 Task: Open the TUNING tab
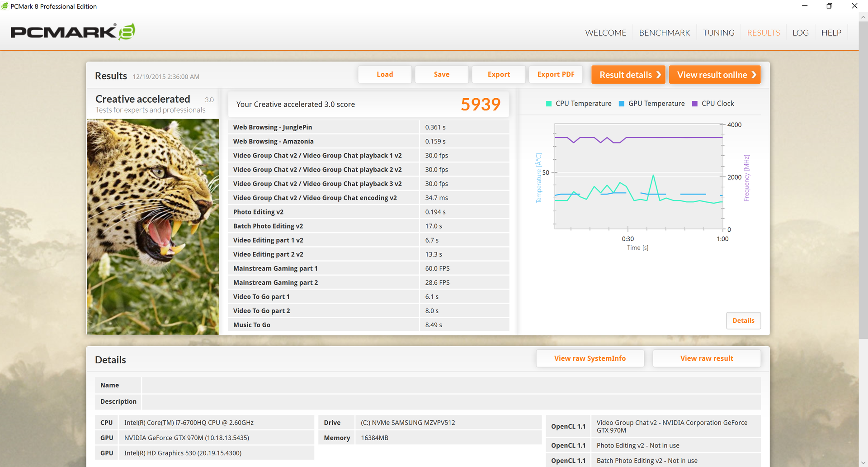point(718,33)
